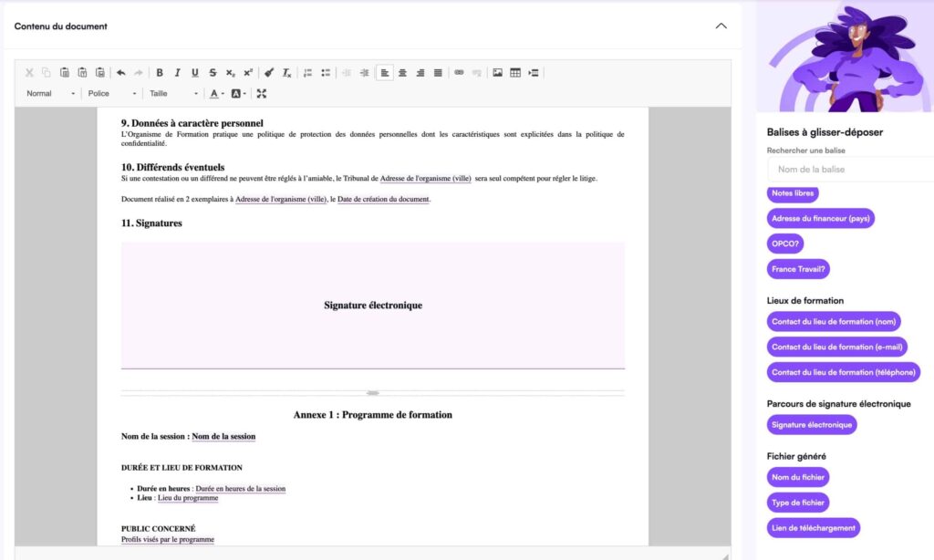Screen dimensions: 934x560
Task: Insert a hyperlink with the link icon
Action: coord(459,73)
